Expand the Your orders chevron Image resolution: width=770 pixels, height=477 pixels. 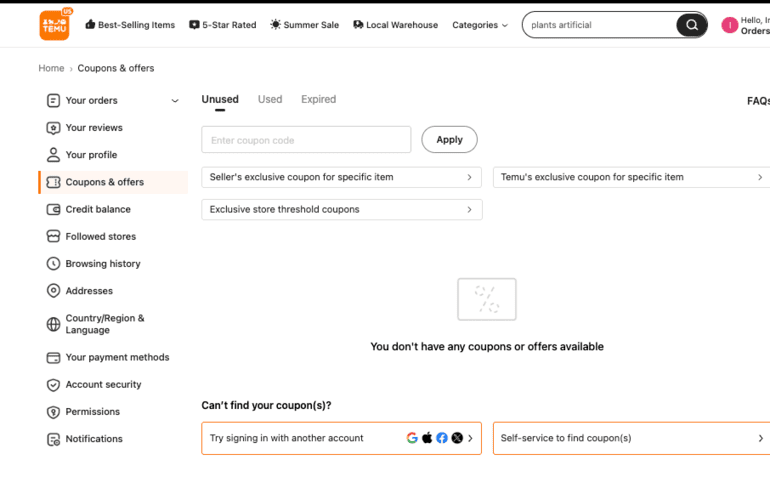point(175,101)
